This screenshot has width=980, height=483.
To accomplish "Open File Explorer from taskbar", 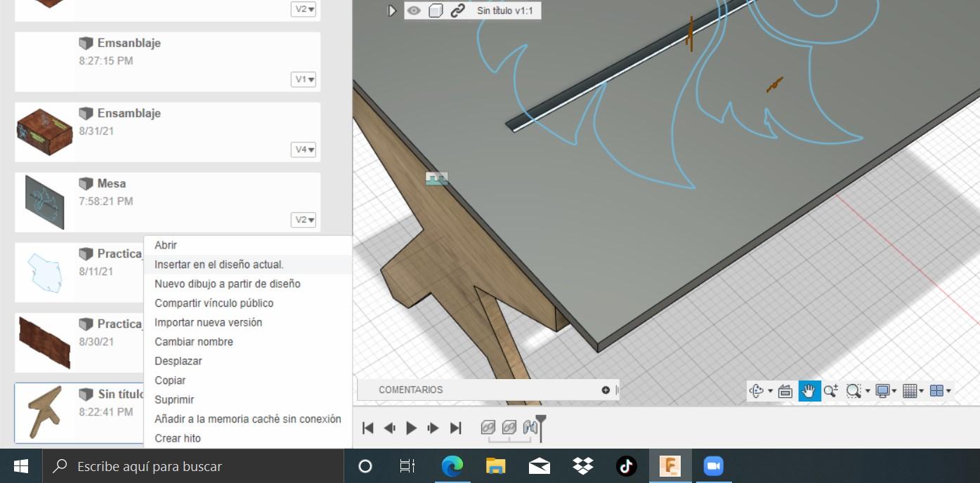I will coord(496,466).
